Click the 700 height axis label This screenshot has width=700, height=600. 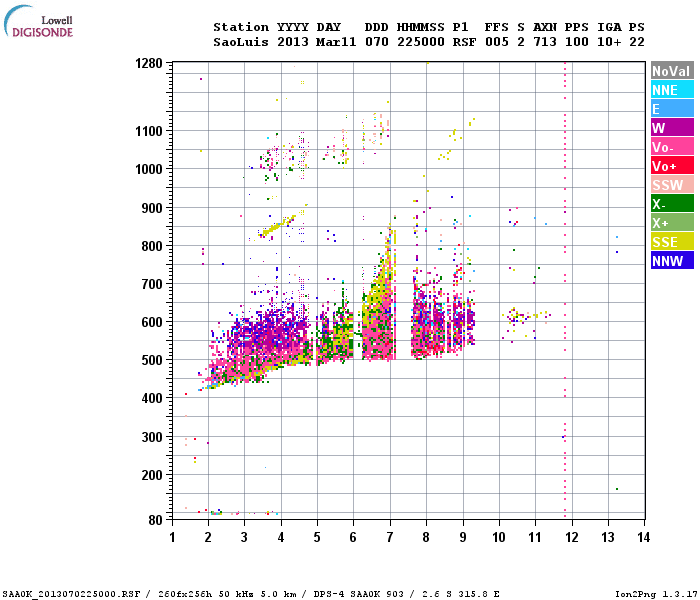click(152, 284)
